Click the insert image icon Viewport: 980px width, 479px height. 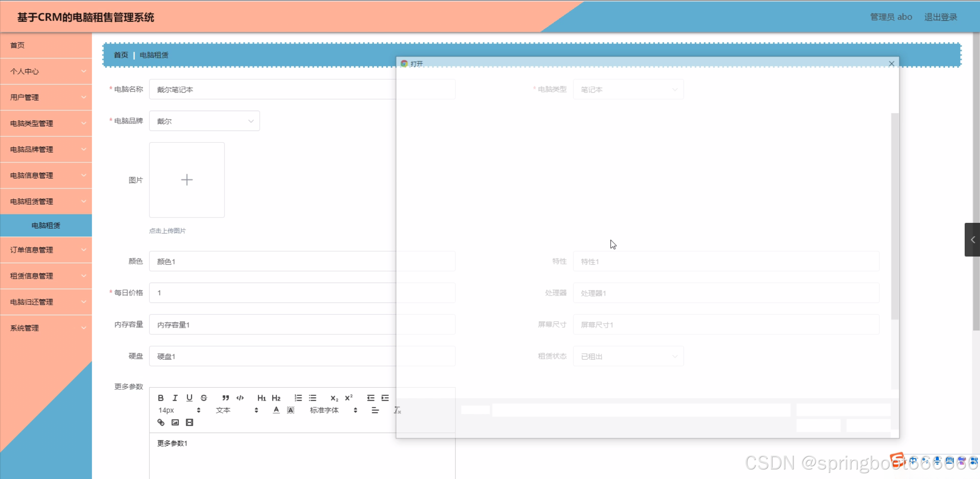point(175,422)
